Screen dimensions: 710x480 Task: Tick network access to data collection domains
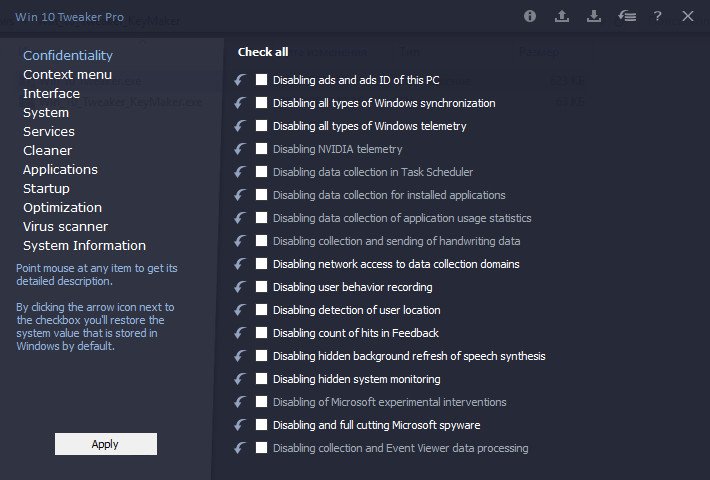point(261,264)
